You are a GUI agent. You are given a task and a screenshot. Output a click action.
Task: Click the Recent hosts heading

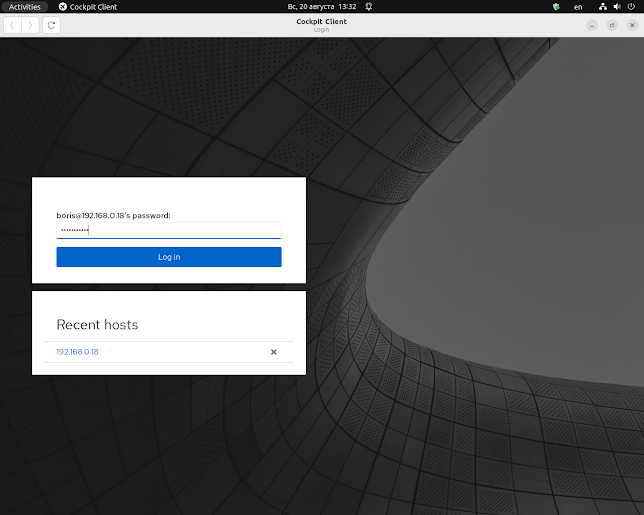click(97, 325)
